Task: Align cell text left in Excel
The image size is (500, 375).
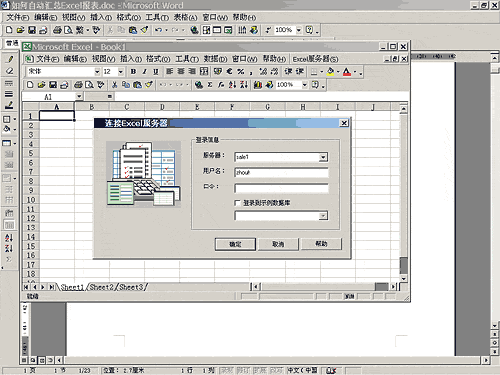Action: 170,72
